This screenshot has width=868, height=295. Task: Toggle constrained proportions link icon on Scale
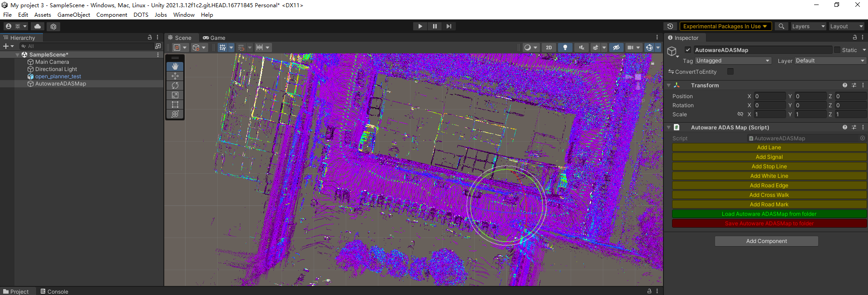pos(740,114)
